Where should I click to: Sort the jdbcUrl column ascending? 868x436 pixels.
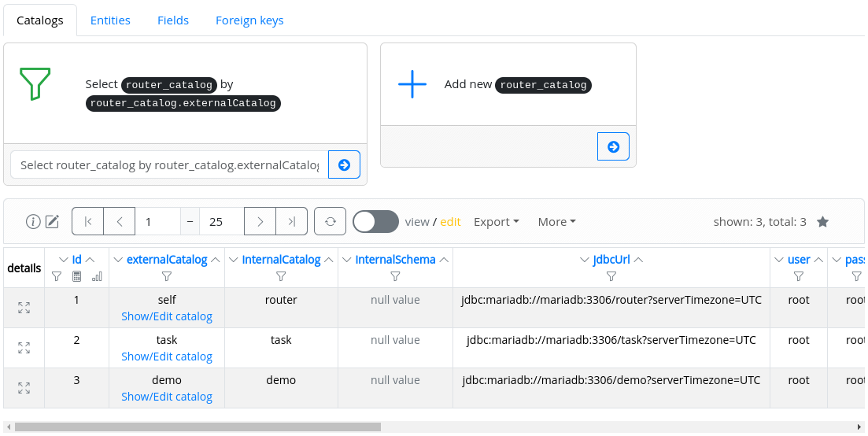coord(639,260)
